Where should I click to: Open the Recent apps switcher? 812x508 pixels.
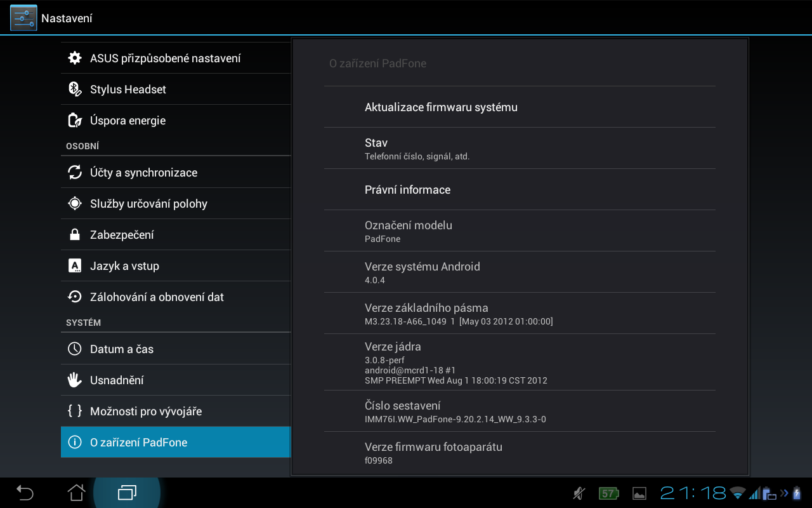point(127,493)
